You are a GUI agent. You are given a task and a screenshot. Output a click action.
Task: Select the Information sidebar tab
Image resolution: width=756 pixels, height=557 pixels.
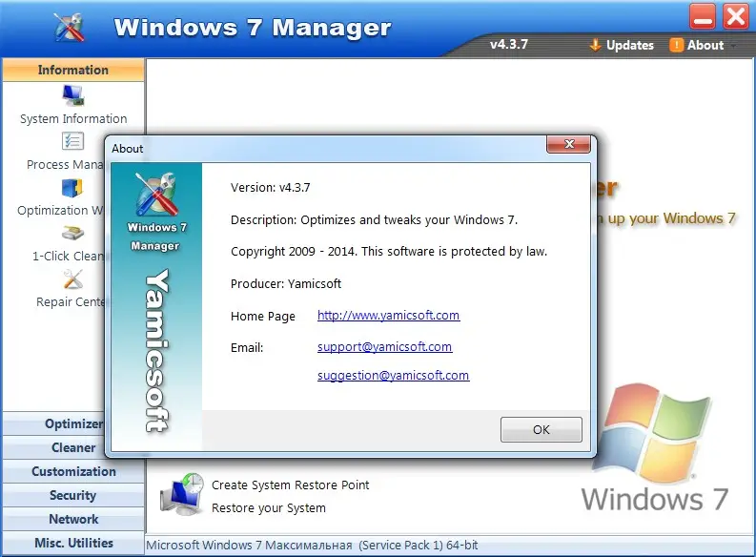(x=73, y=70)
